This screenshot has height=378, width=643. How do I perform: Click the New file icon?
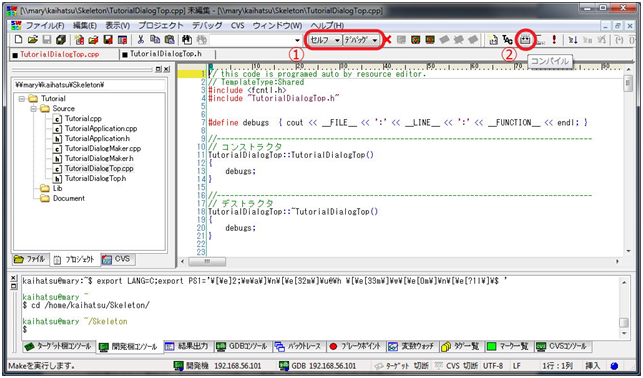point(18,40)
